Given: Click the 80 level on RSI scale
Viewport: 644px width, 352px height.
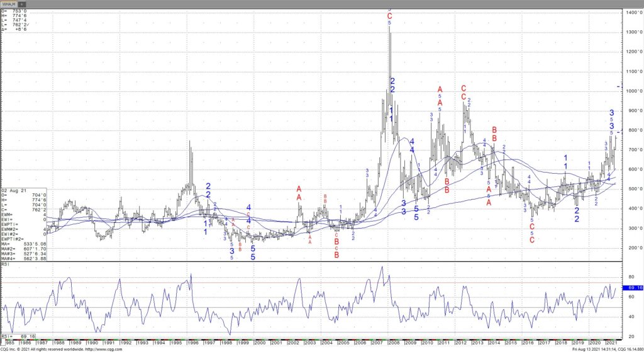Looking at the screenshot, I should (x=629, y=276).
